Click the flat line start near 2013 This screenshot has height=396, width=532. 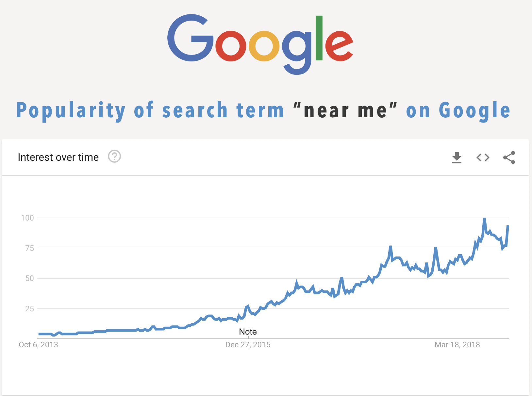(39, 334)
